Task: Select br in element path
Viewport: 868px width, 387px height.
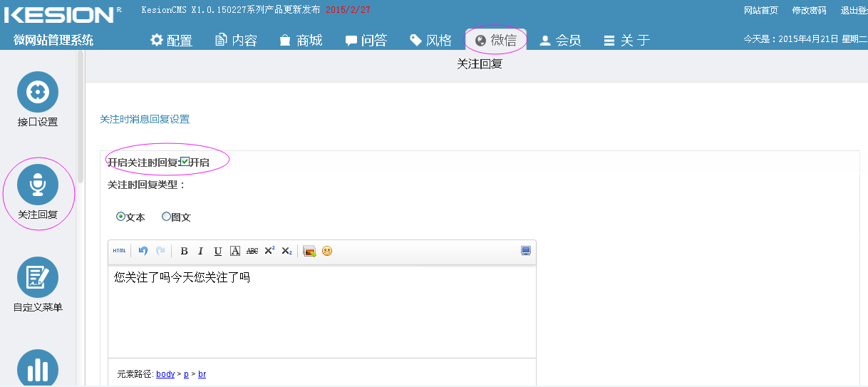Action: tap(202, 374)
